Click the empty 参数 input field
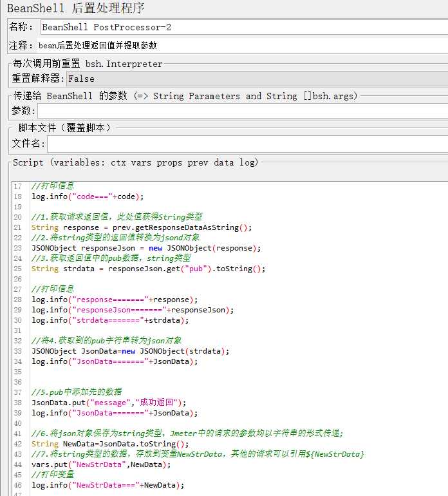 (243, 111)
